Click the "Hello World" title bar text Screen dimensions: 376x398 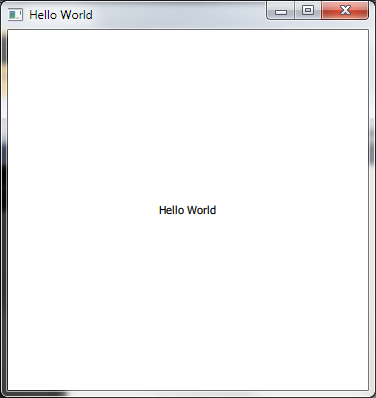coord(61,15)
